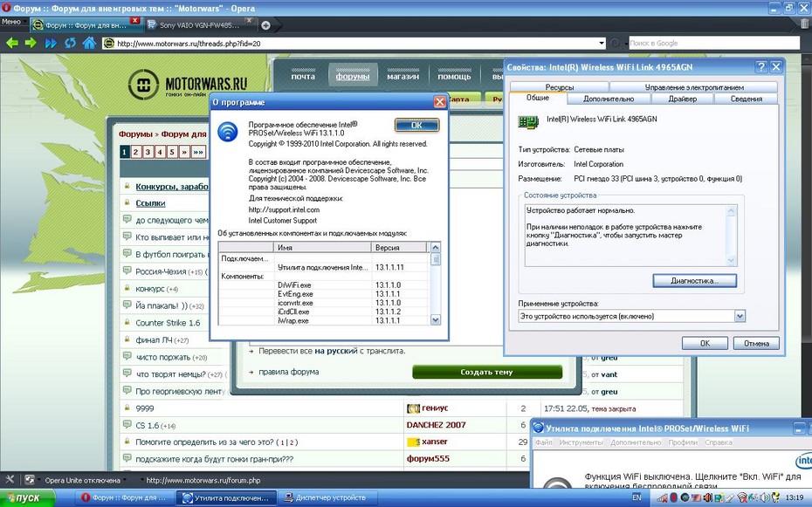
Task: Click the system clock 13:19
Action: point(794,497)
